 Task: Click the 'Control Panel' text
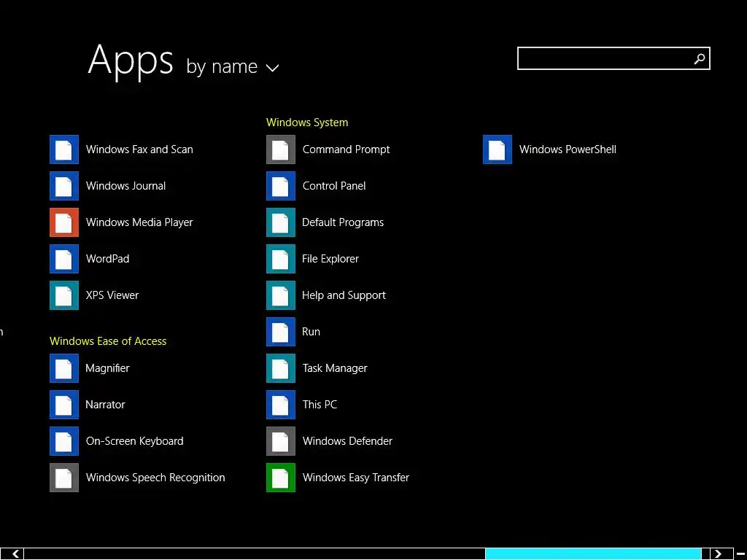(x=334, y=186)
